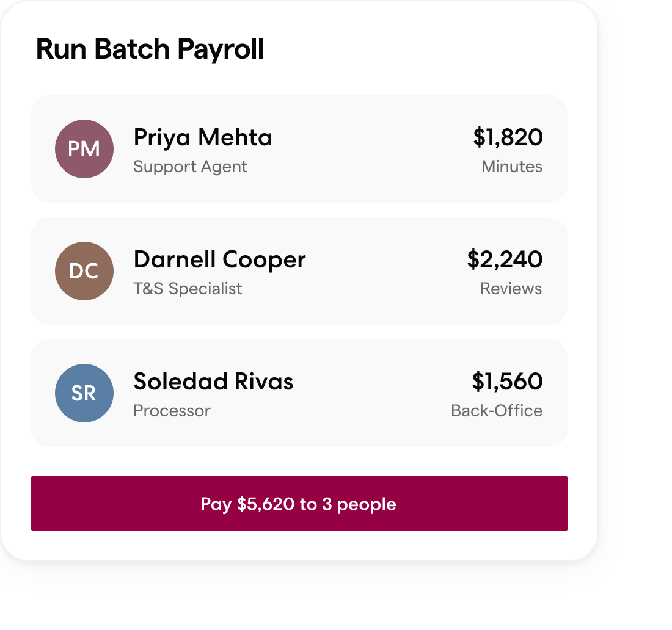Click the T&S Specialist role label

click(188, 288)
